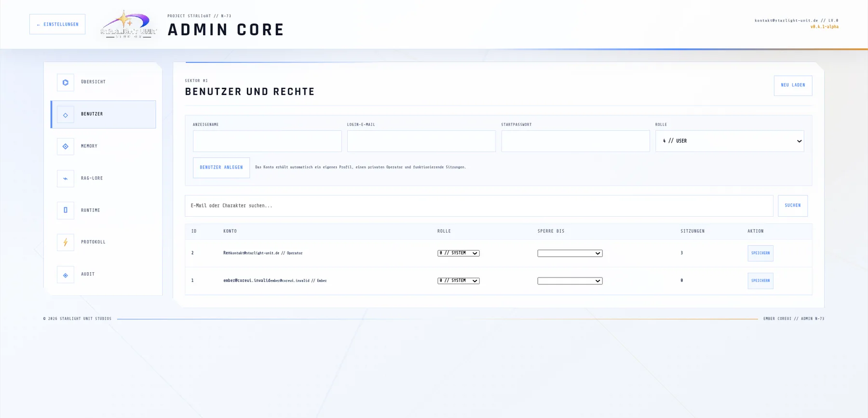Open the Übersicht section via its hexagon icon
The image size is (868, 418).
tap(66, 83)
